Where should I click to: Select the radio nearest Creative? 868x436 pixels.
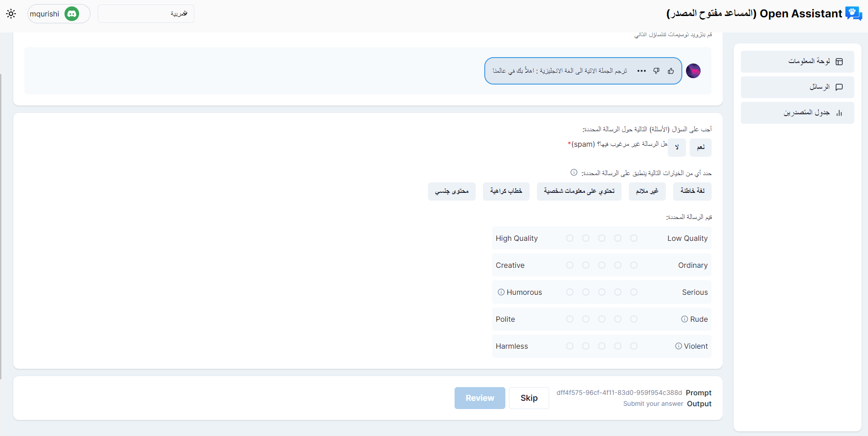coord(570,265)
